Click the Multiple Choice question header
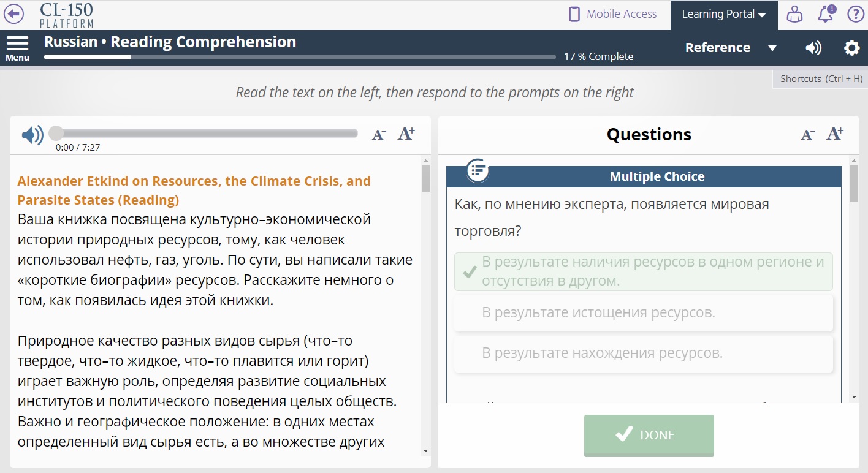Viewport: 868px width, 473px height. (657, 176)
